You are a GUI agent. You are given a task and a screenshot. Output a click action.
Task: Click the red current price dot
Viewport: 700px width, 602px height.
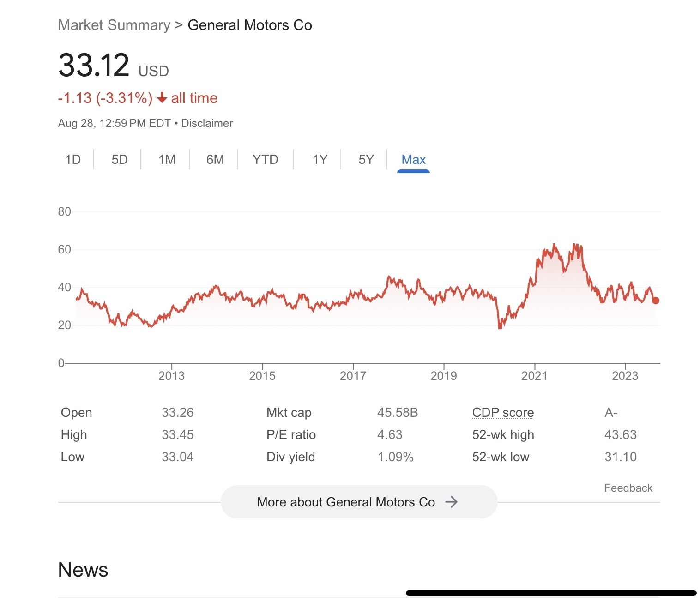[x=655, y=301]
